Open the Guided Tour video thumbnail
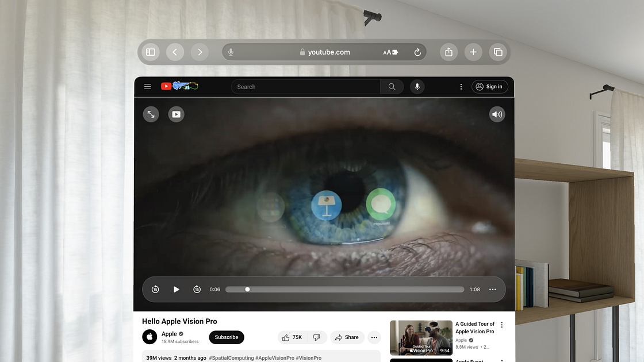The height and width of the screenshot is (362, 644). (421, 338)
